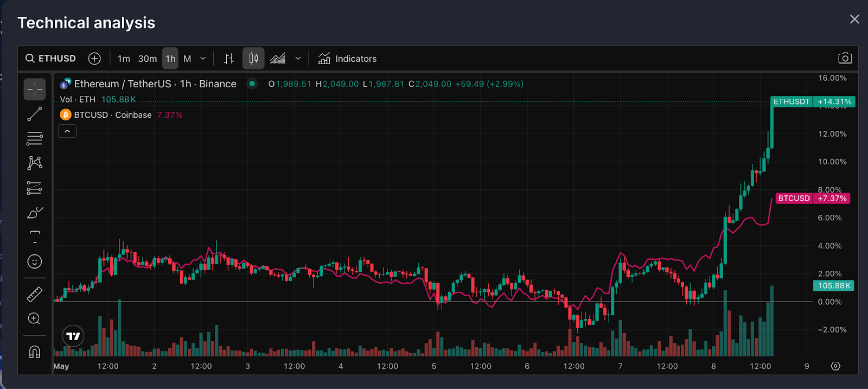This screenshot has width=868, height=389.
Task: Open the ETHUSD symbol search
Action: pos(50,59)
